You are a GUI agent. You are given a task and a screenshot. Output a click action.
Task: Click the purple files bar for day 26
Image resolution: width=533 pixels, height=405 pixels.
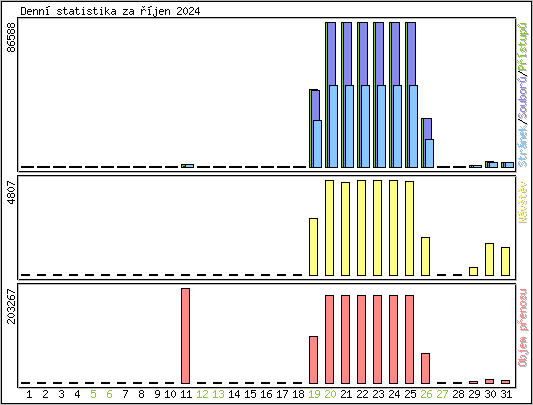(x=427, y=129)
